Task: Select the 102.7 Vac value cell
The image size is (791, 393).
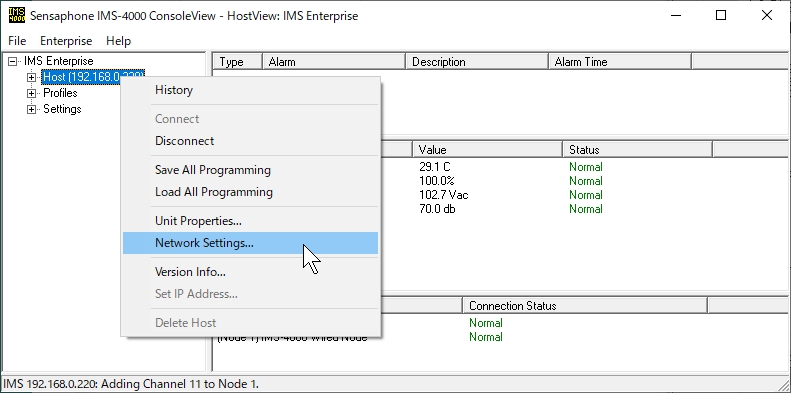Action: coord(443,195)
